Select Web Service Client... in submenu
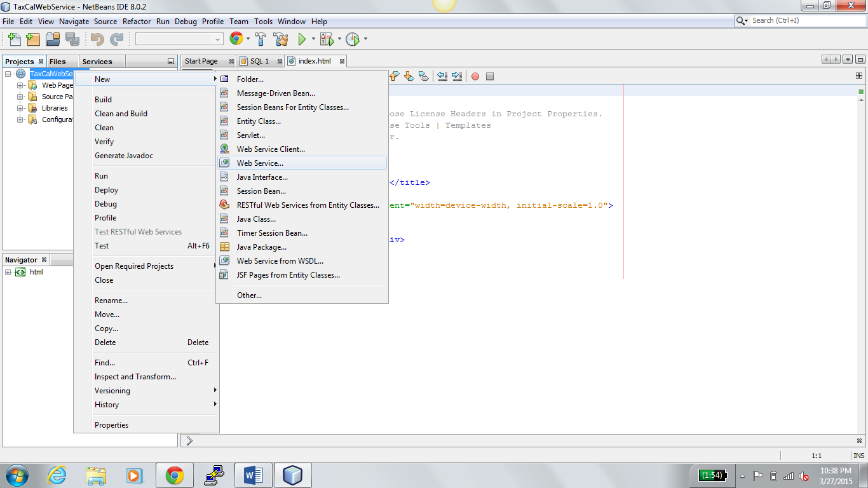868x488 pixels. (x=302, y=149)
